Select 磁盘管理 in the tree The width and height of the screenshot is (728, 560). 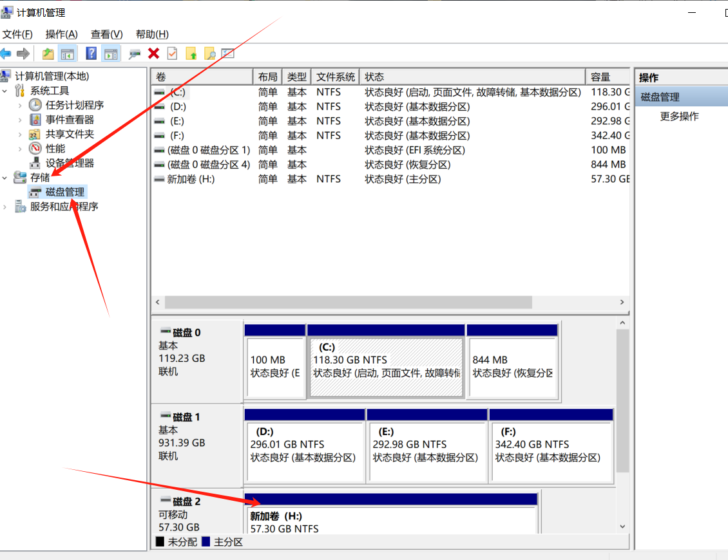65,192
